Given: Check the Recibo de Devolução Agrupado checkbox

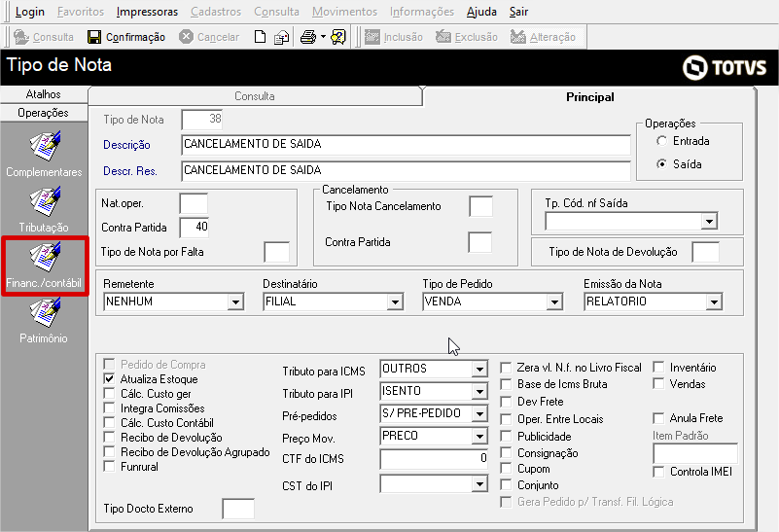Looking at the screenshot, I should (x=109, y=452).
